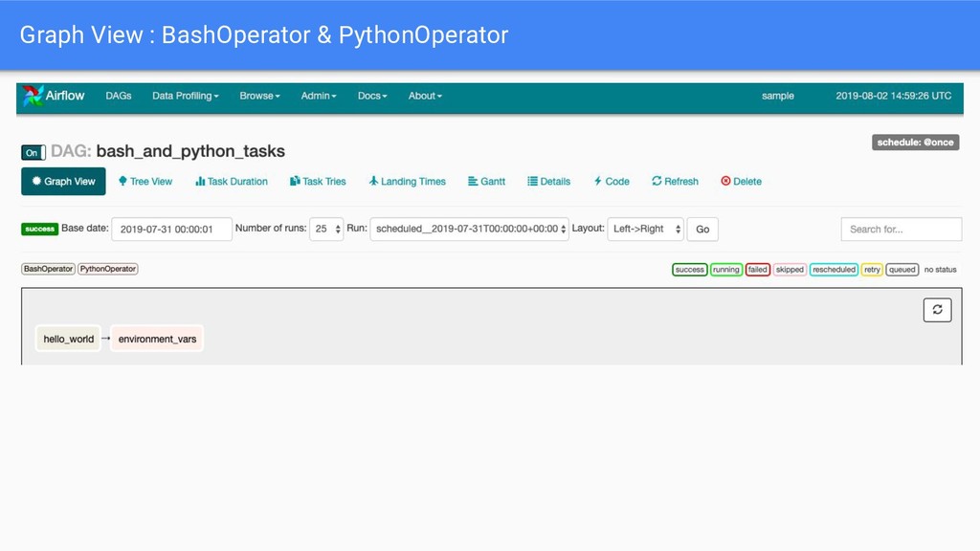The height and width of the screenshot is (551, 980).
Task: Click the Airflow pinwheel logo
Action: click(x=33, y=96)
